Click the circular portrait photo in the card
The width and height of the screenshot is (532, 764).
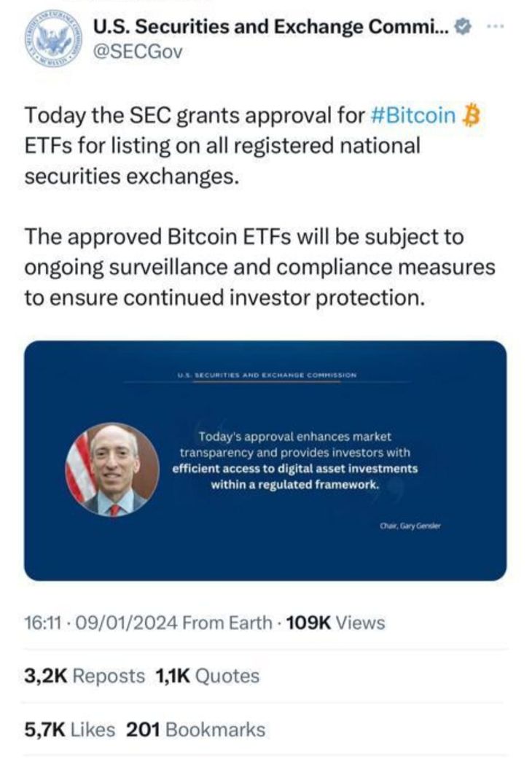tap(113, 469)
